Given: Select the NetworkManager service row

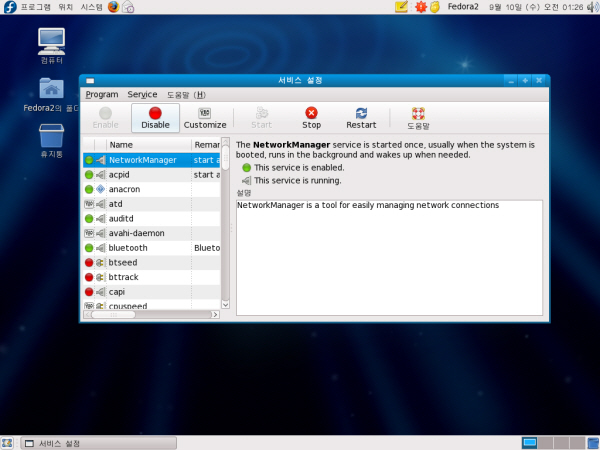Looking at the screenshot, I should coord(152,160).
